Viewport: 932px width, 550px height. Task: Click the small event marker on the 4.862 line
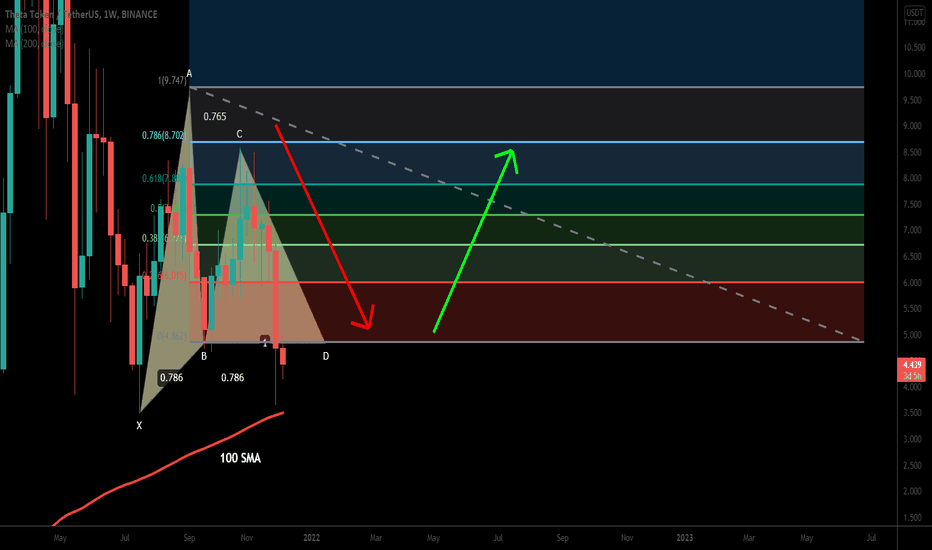265,340
